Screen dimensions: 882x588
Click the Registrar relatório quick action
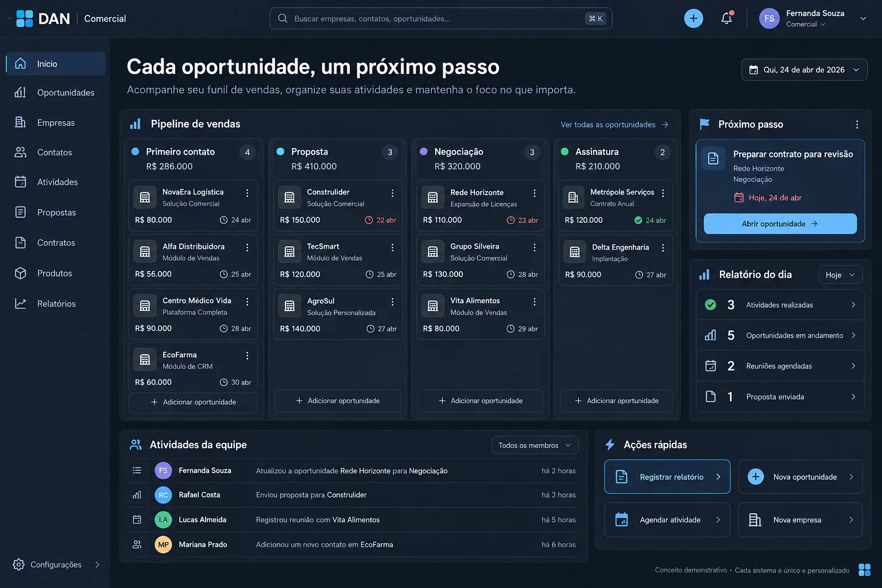pos(667,477)
